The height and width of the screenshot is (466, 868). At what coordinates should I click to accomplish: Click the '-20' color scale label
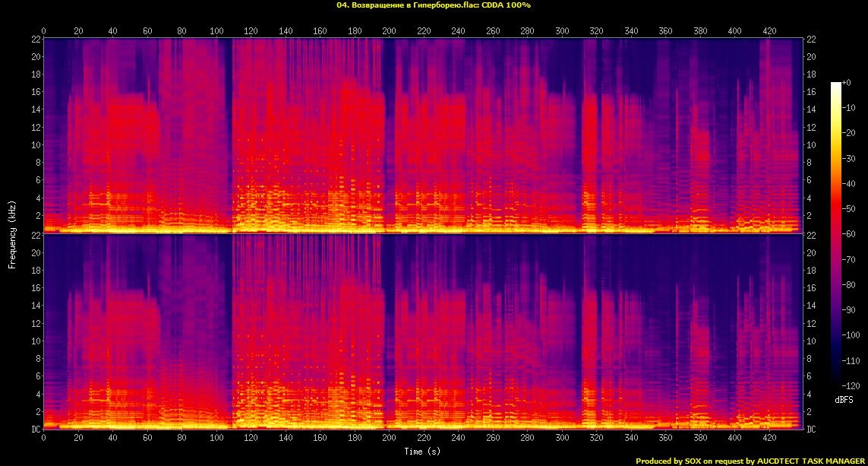click(848, 133)
